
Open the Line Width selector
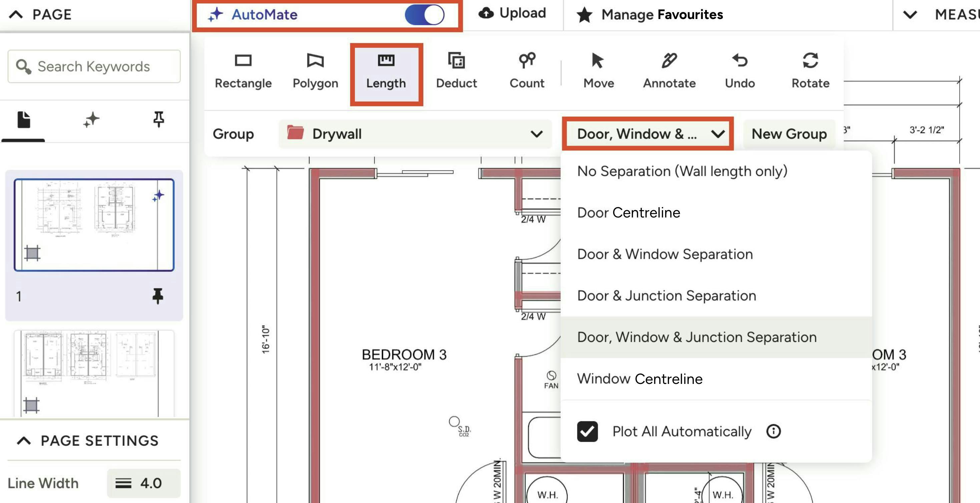pyautogui.click(x=143, y=483)
